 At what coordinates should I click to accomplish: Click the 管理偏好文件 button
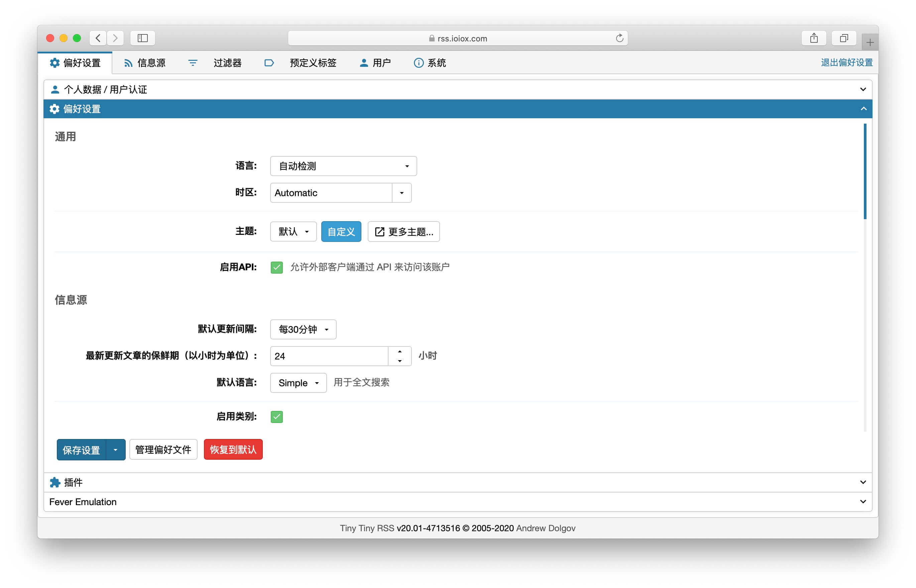(x=163, y=450)
